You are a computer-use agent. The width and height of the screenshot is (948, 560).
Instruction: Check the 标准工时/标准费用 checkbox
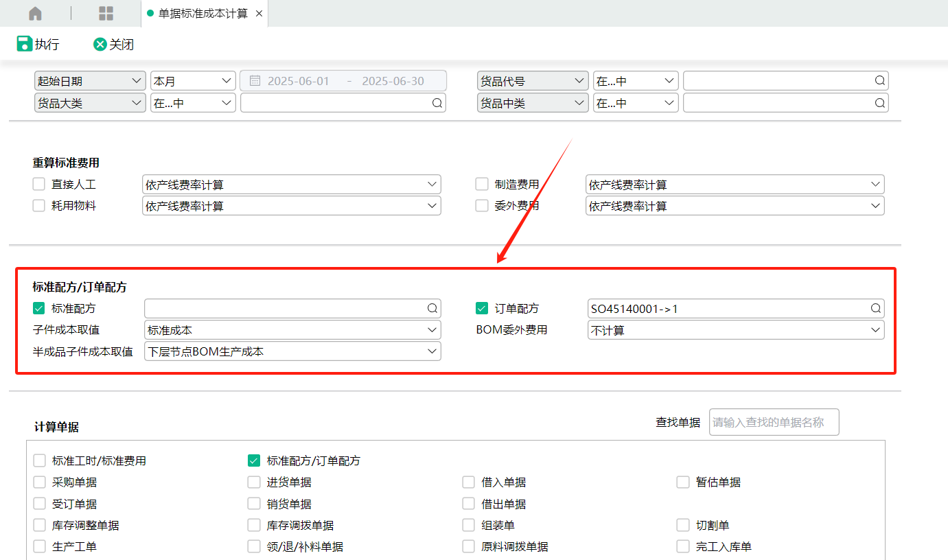(39, 460)
